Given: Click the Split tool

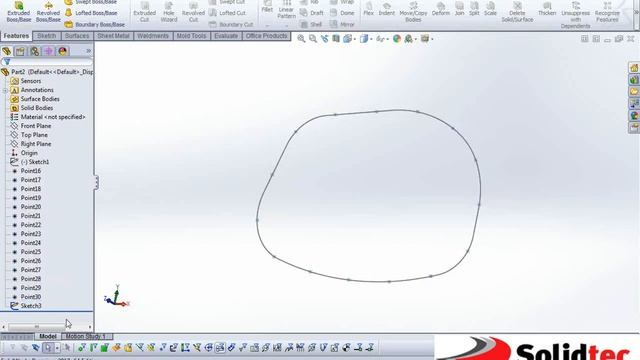Looking at the screenshot, I should click(x=474, y=9).
